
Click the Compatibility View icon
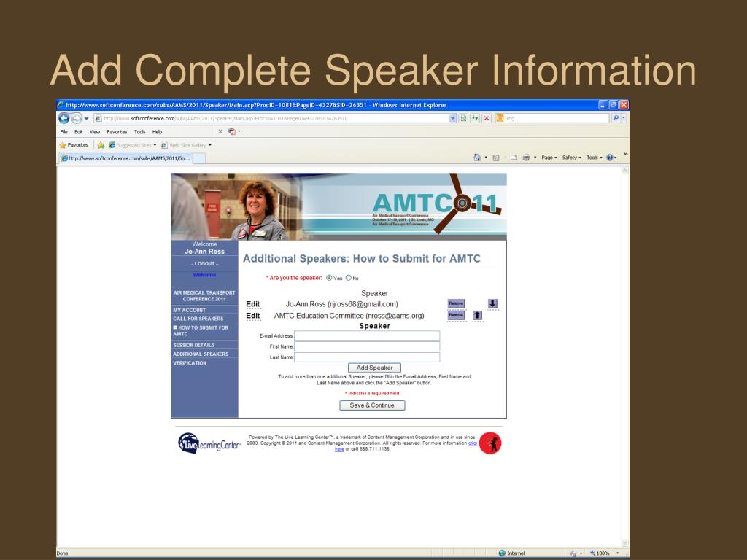tap(463, 118)
